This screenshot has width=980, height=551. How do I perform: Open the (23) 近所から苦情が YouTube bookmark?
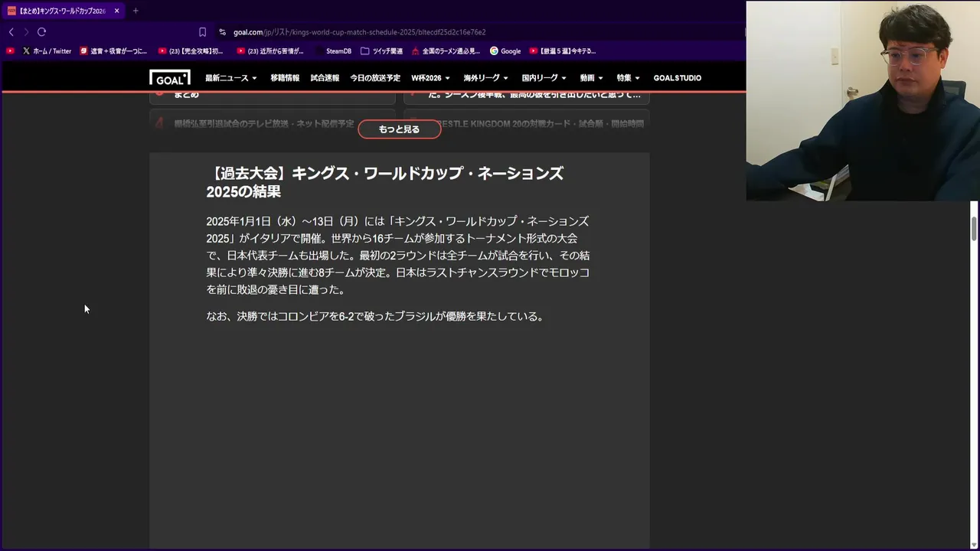[x=270, y=51]
